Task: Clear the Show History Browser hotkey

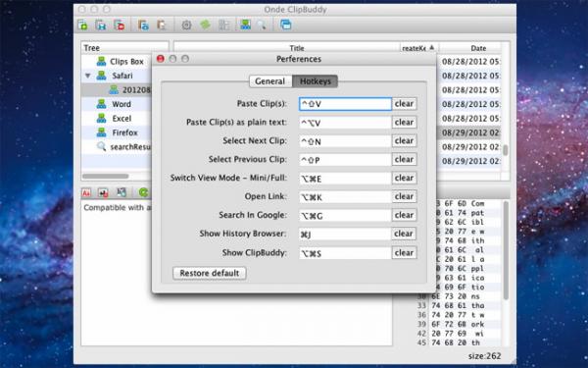Action: 404,234
